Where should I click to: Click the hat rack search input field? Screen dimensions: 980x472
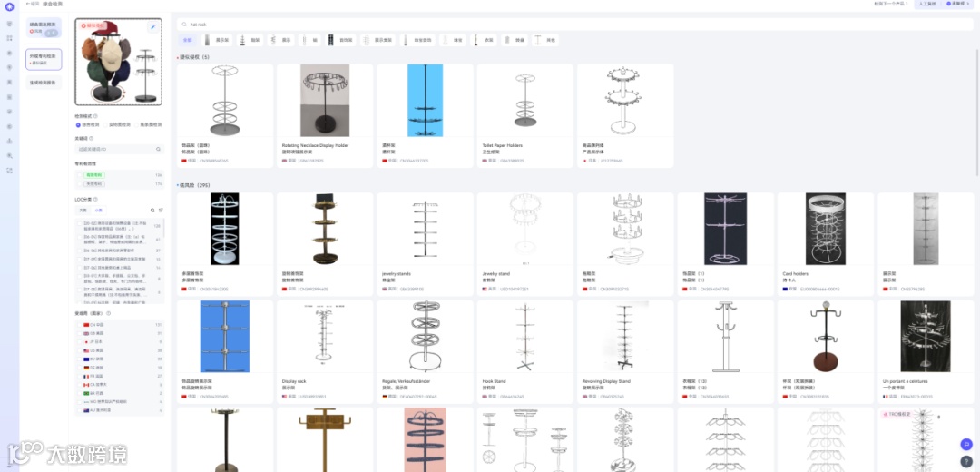(x=575, y=25)
